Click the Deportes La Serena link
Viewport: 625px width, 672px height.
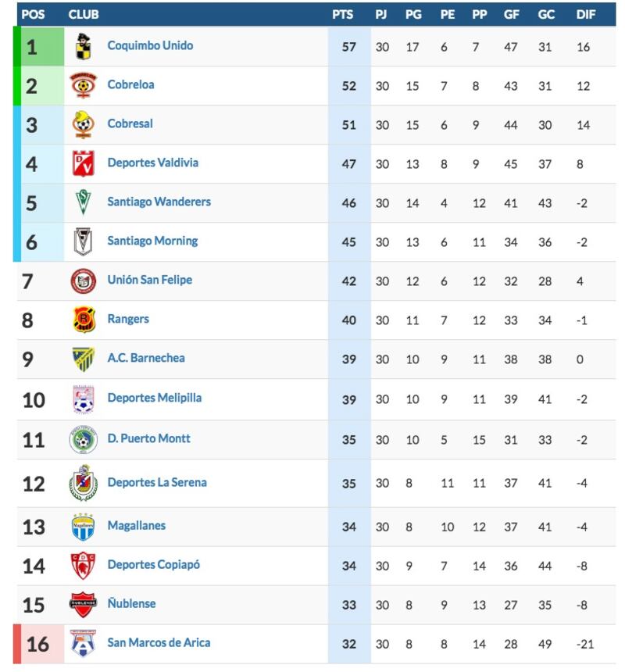(157, 483)
